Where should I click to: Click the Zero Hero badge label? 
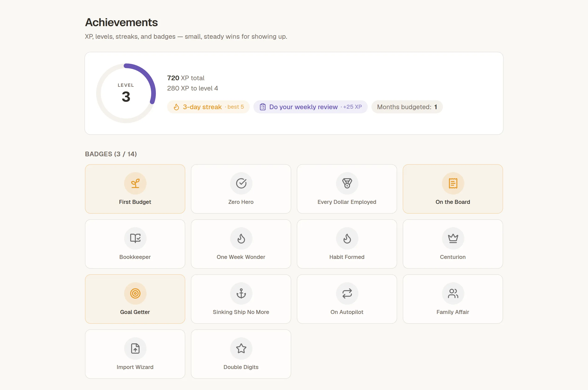tap(241, 202)
